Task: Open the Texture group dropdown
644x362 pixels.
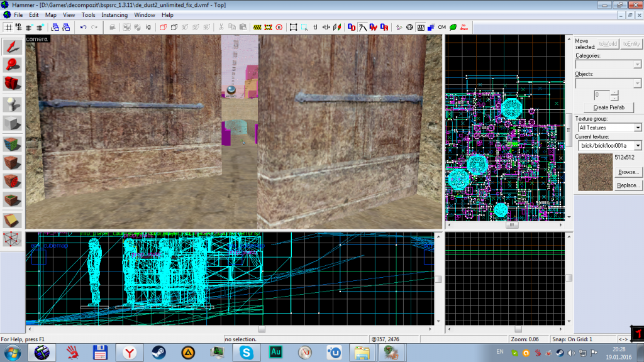Action: (x=637, y=128)
